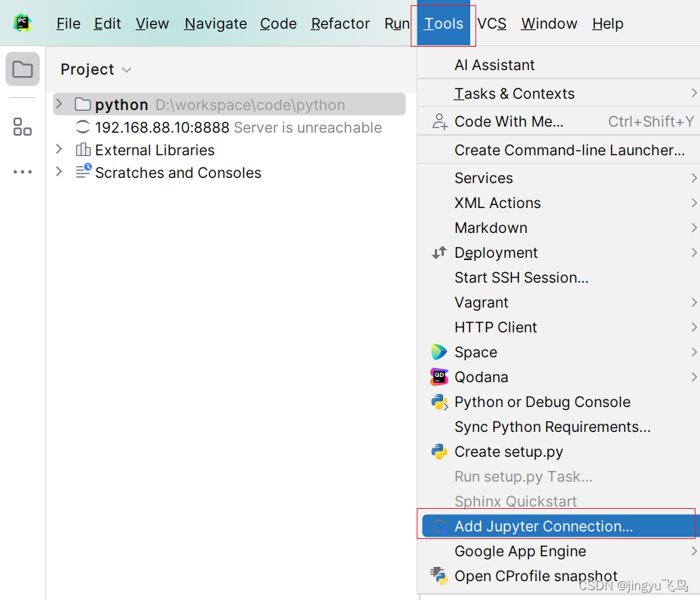
Task: Select Start SSH Session option
Action: point(521,277)
